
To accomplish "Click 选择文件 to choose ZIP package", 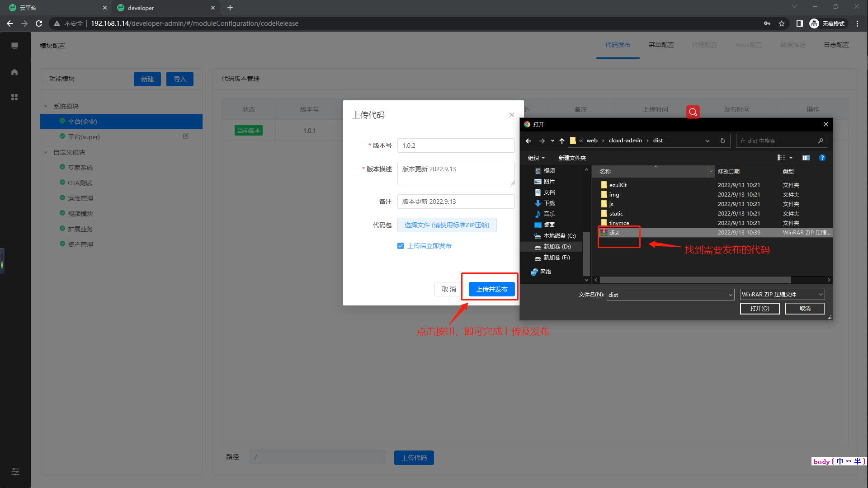I will pyautogui.click(x=447, y=225).
